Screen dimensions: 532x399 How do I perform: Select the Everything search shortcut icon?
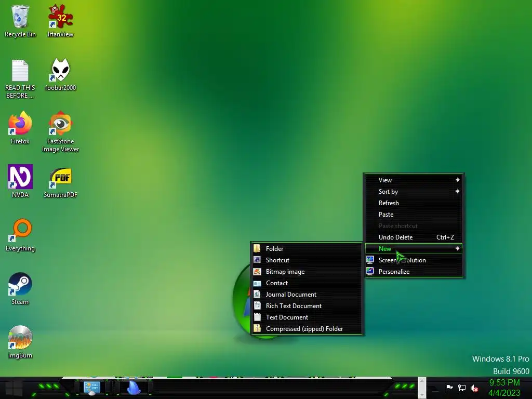coord(20,235)
